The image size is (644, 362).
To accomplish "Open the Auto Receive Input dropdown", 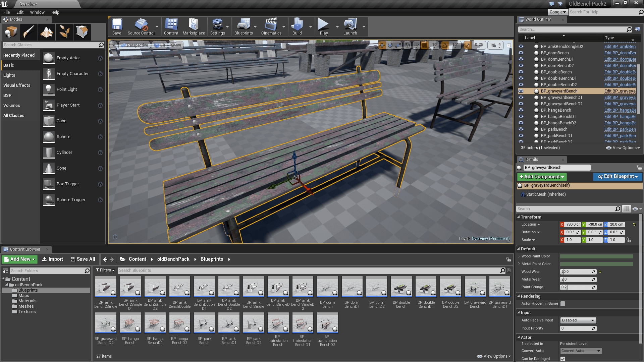I will tap(578, 320).
